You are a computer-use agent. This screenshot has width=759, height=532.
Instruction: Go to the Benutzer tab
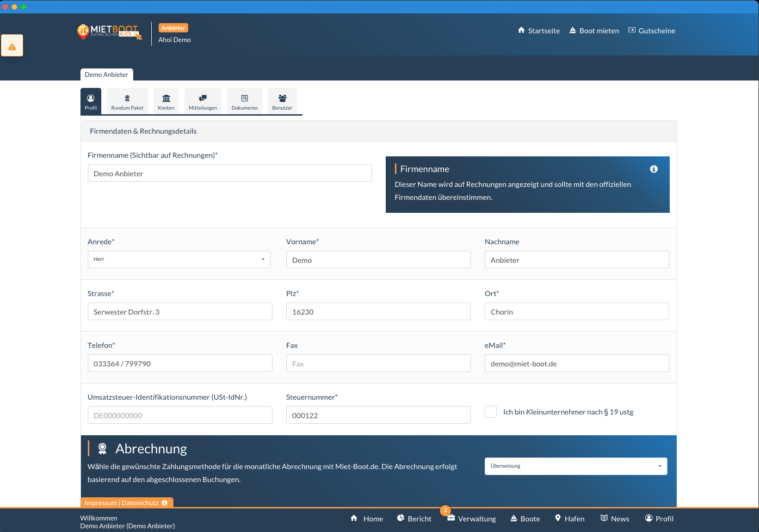click(x=282, y=101)
